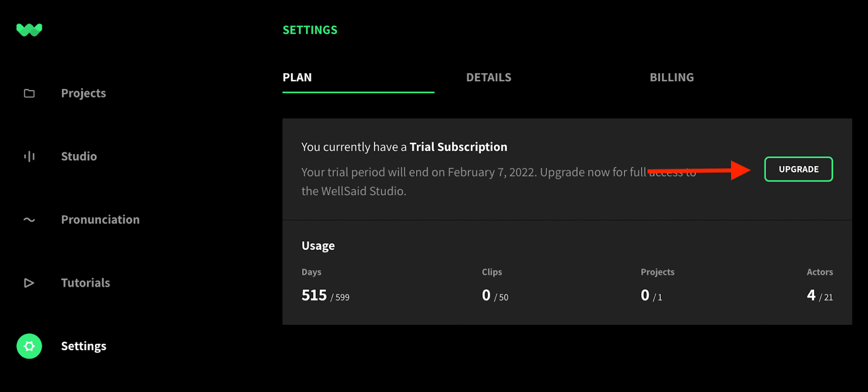The image size is (868, 392).
Task: Switch to the DETAILS tab
Action: (489, 78)
